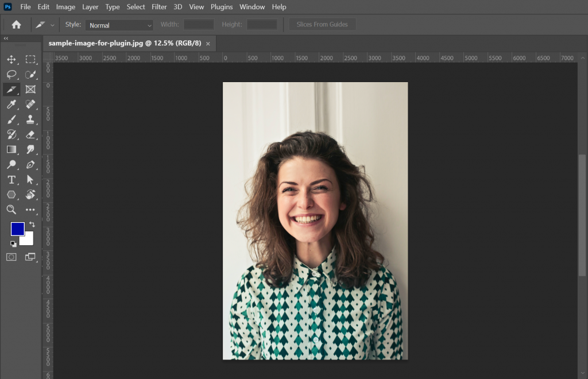Viewport: 588px width, 379px height.
Task: Switch to the sample-image-for-plugin.jpg tab
Action: click(x=123, y=43)
